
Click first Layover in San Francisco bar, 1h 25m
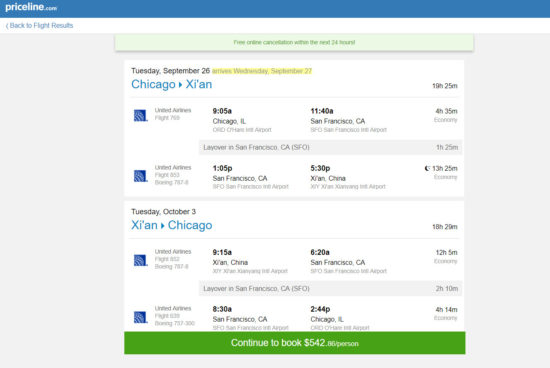click(330, 147)
